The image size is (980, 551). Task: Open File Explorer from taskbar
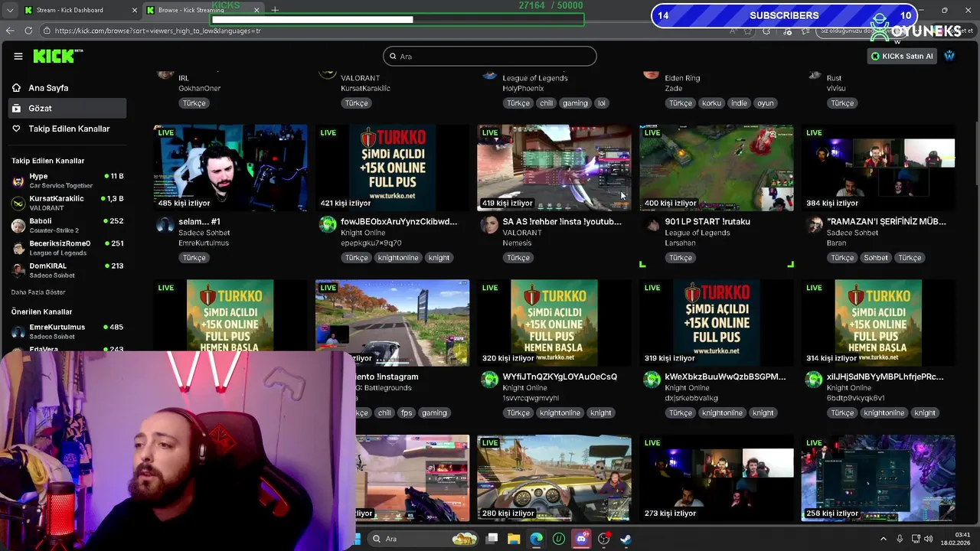(x=514, y=539)
